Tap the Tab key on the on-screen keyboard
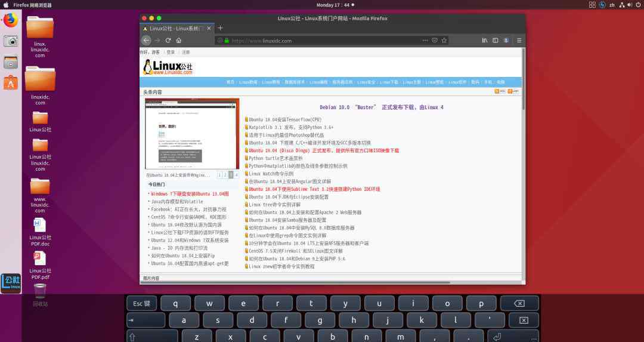Image resolution: width=644 pixels, height=342 pixels. 146,320
